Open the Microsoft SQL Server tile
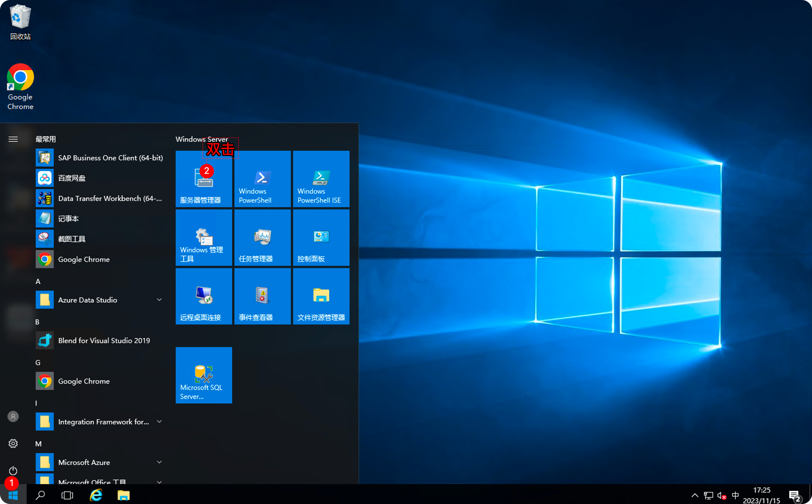Viewport: 812px width, 504px height. [204, 375]
